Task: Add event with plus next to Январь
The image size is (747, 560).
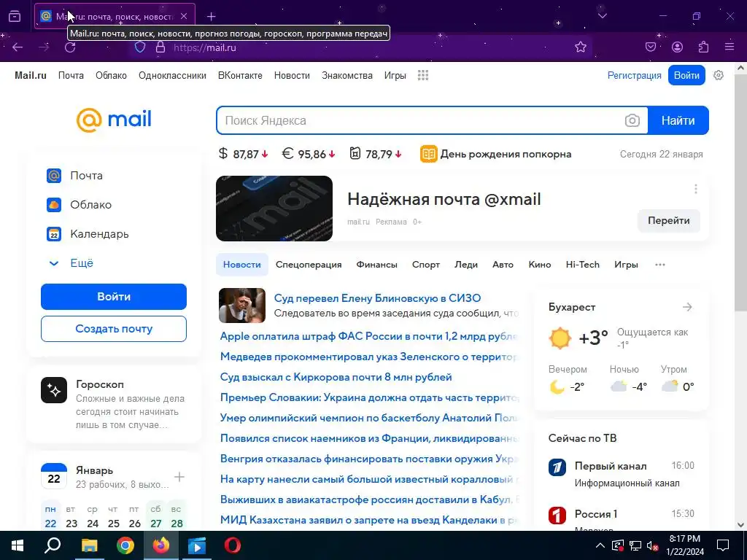Action: [x=179, y=477]
